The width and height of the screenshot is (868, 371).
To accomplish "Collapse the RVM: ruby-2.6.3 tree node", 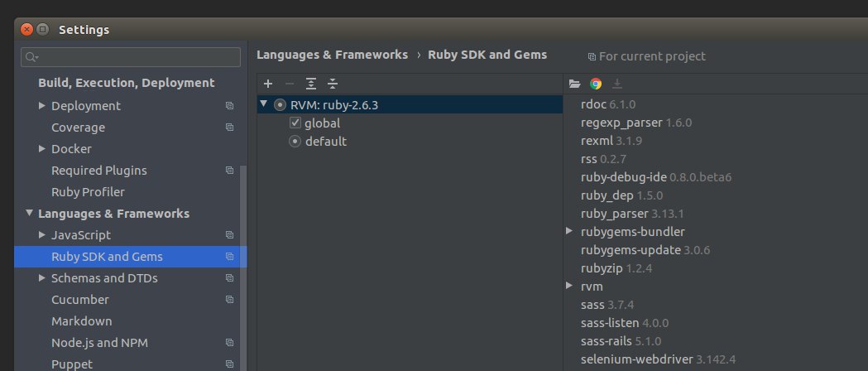I will (x=263, y=104).
